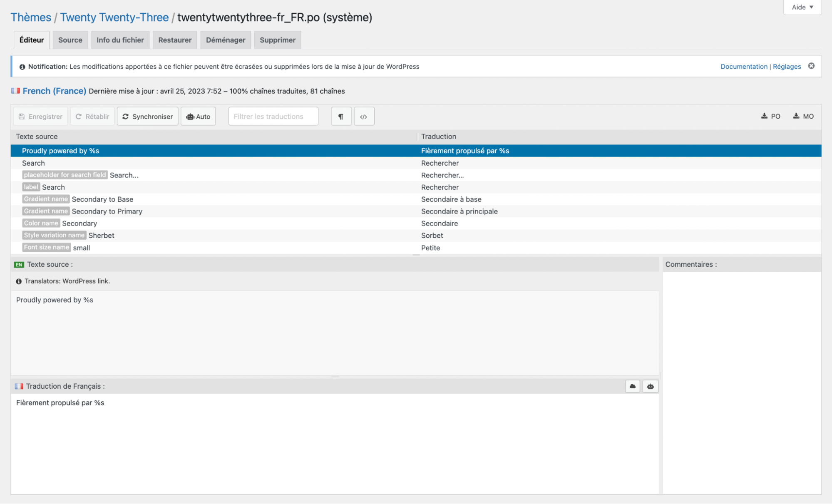Focus the Filtrer les traductions field
The height and width of the screenshot is (504, 832).
coord(273,117)
